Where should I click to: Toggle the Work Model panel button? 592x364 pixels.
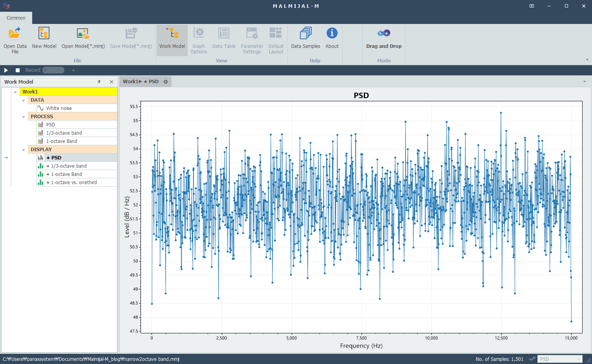(172, 40)
